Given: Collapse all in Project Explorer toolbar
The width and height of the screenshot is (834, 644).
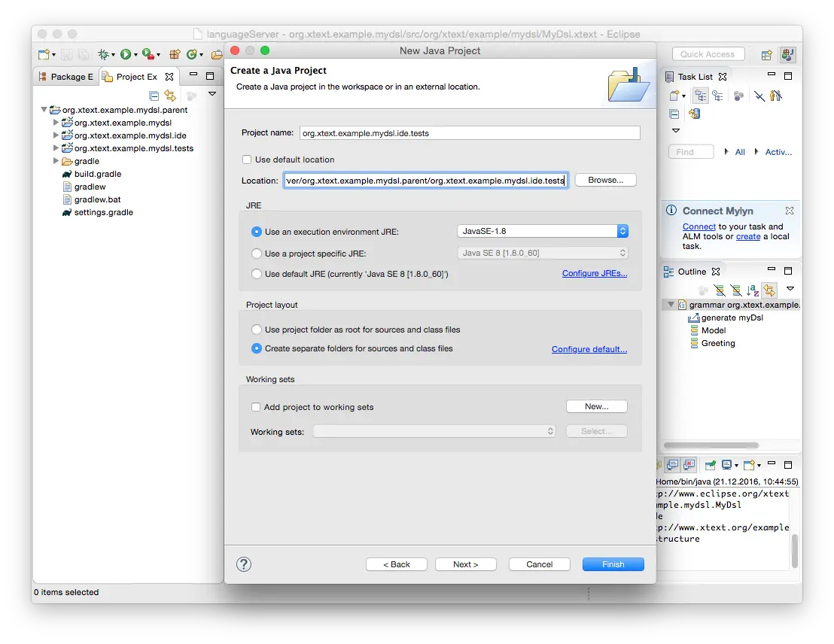Looking at the screenshot, I should [154, 96].
